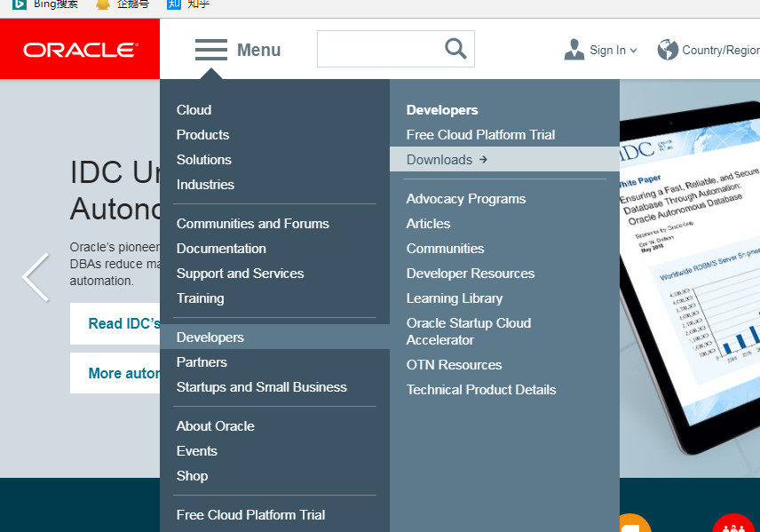The height and width of the screenshot is (532, 760).
Task: Open Advocacy Programs
Action: 466,199
